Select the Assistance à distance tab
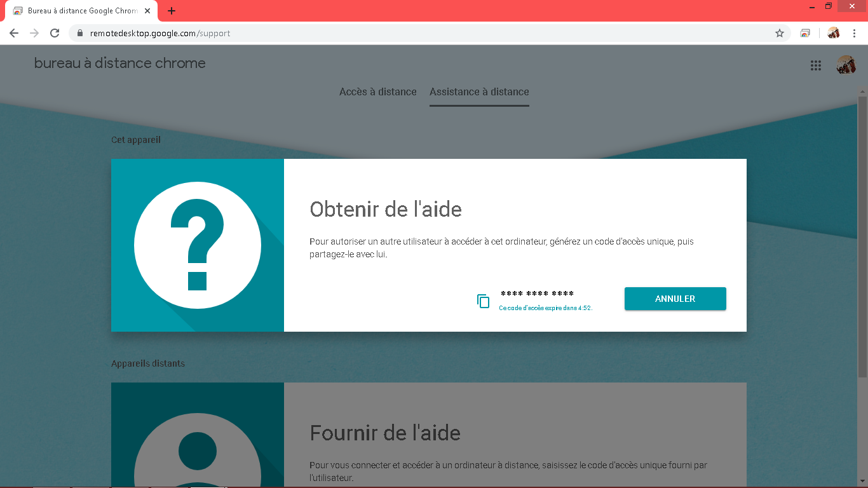868x488 pixels. 479,91
